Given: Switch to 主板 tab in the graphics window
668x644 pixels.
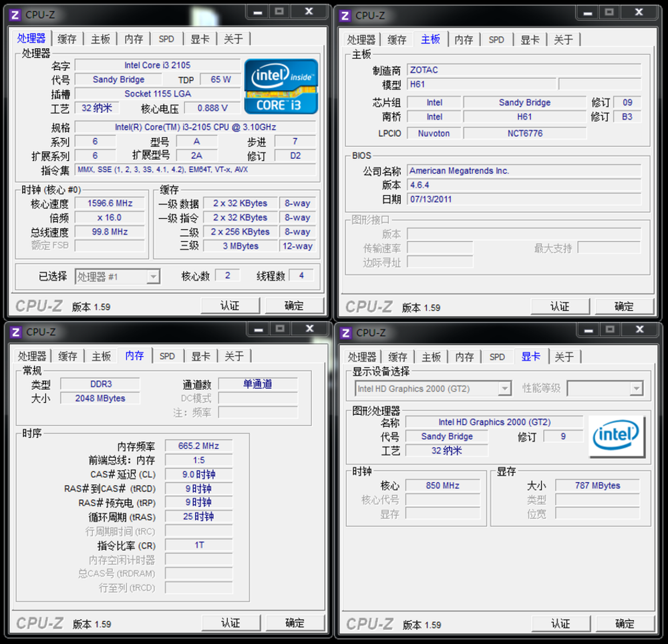Looking at the screenshot, I should [x=431, y=357].
